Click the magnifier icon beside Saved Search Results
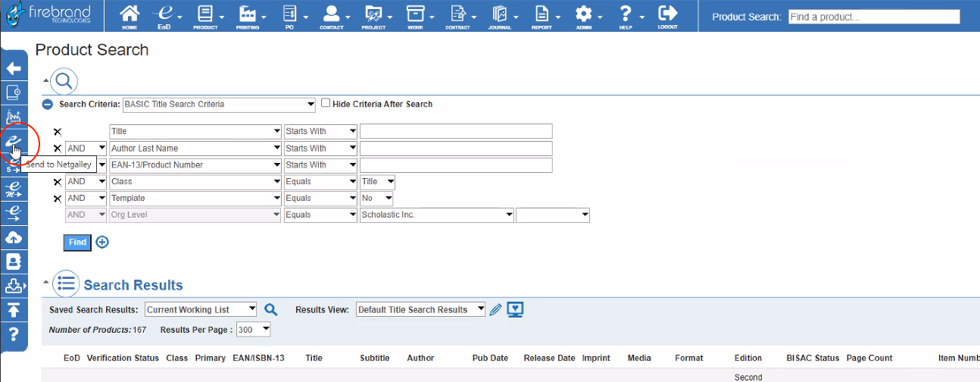 click(270, 309)
